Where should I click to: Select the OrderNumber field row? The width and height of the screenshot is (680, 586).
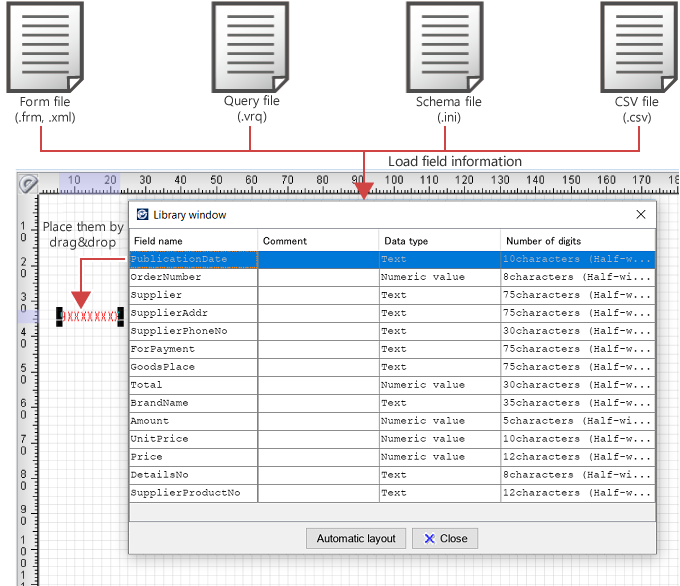(x=166, y=277)
